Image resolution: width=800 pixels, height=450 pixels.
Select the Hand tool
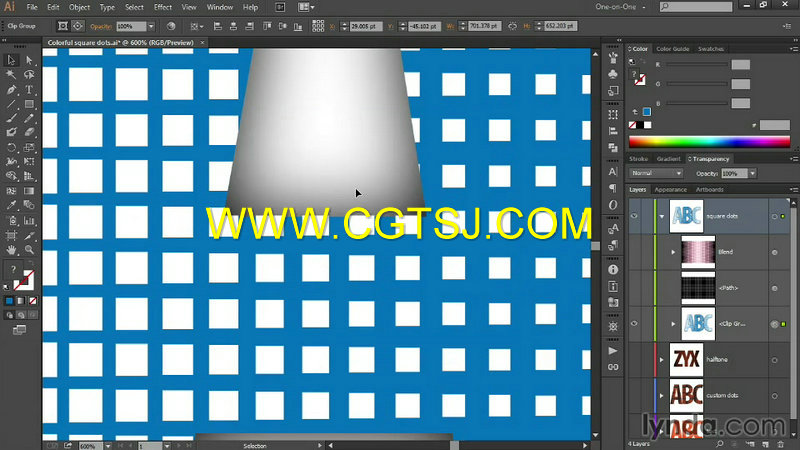pyautogui.click(x=11, y=250)
